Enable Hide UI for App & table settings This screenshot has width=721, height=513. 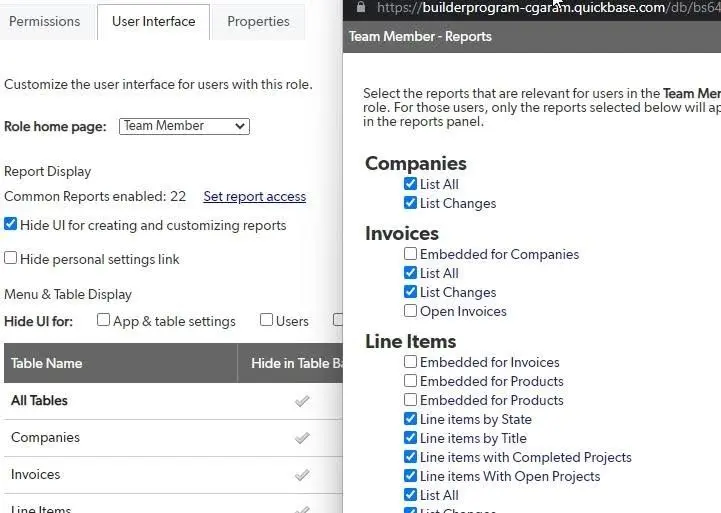coord(103,319)
